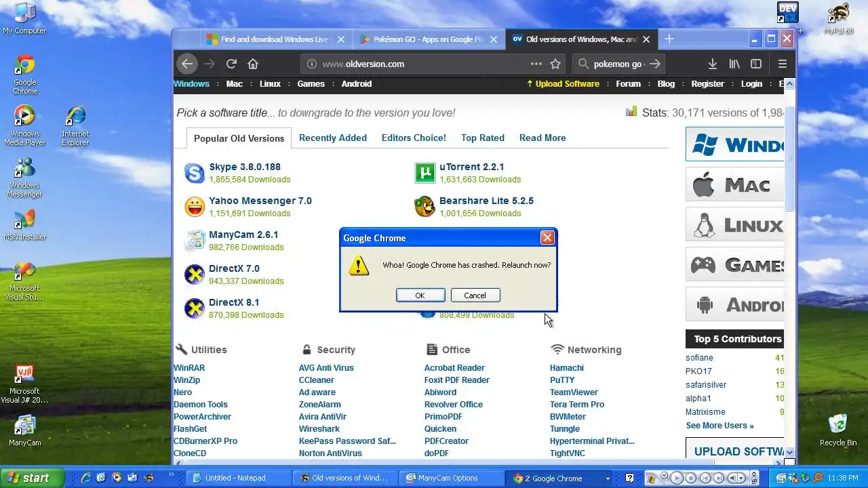Open the volume dropdown on taskbar player
868x488 pixels.
click(x=741, y=478)
